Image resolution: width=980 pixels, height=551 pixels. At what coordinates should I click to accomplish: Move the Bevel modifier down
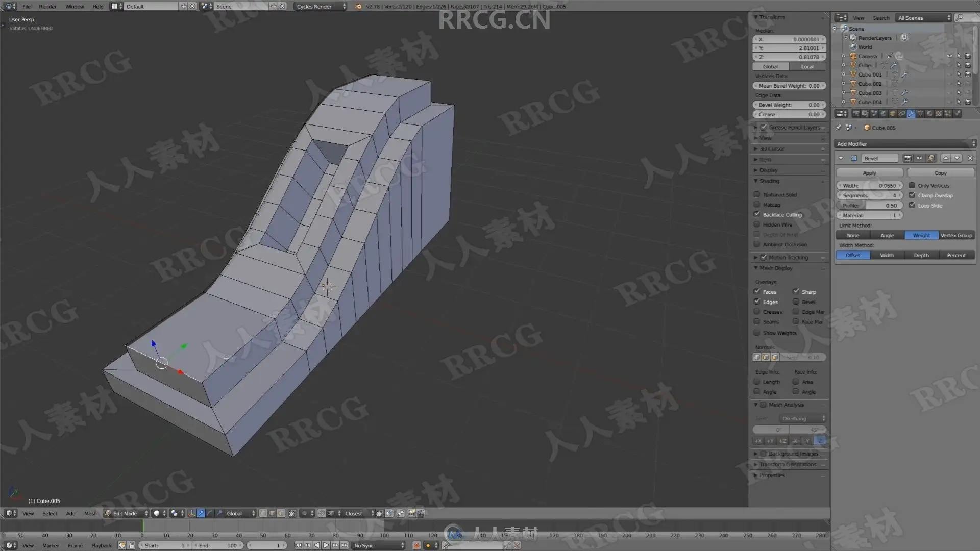click(x=957, y=158)
